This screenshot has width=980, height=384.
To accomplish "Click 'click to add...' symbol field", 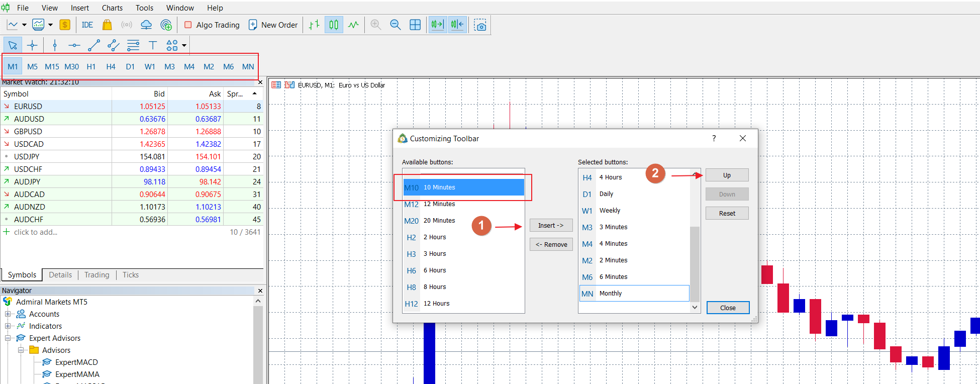I will point(36,232).
